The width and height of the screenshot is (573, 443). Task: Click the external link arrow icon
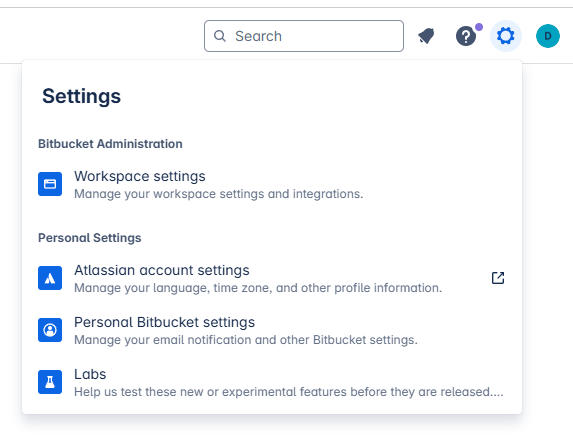pos(498,278)
